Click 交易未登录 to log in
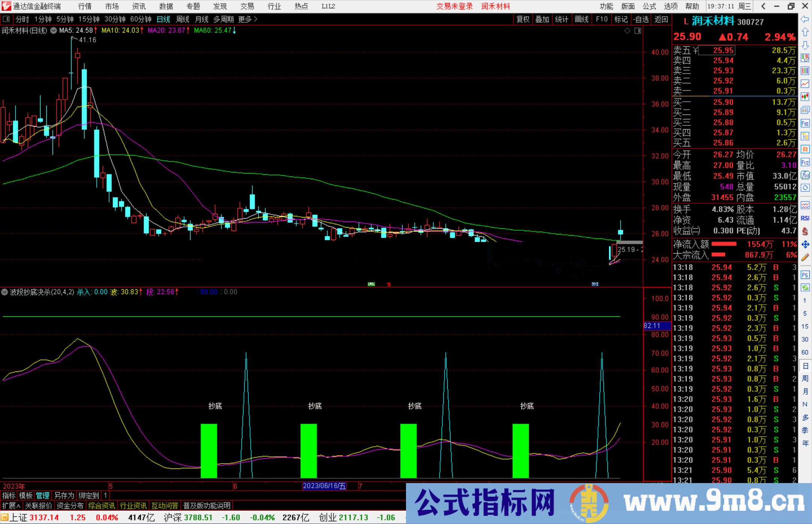Image resolution: width=812 pixels, height=524 pixels. pos(454,6)
